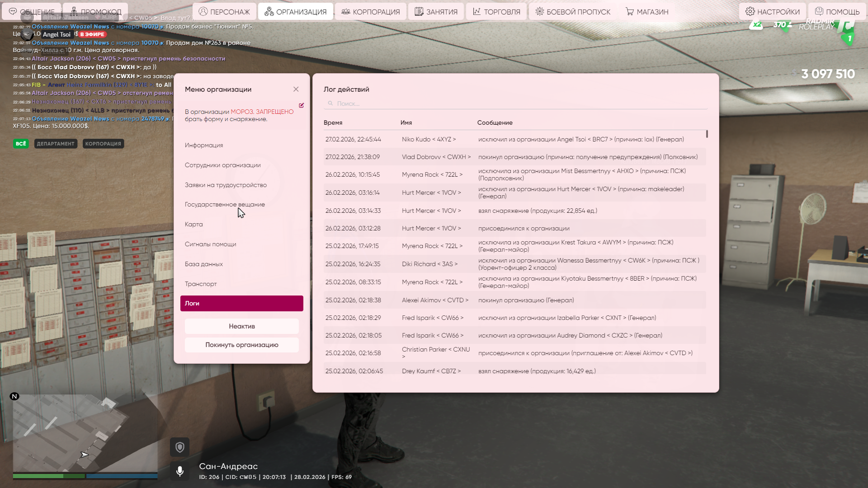868x488 pixels.
Task: Open Заявки на трудоустройство section
Action: coord(226,185)
